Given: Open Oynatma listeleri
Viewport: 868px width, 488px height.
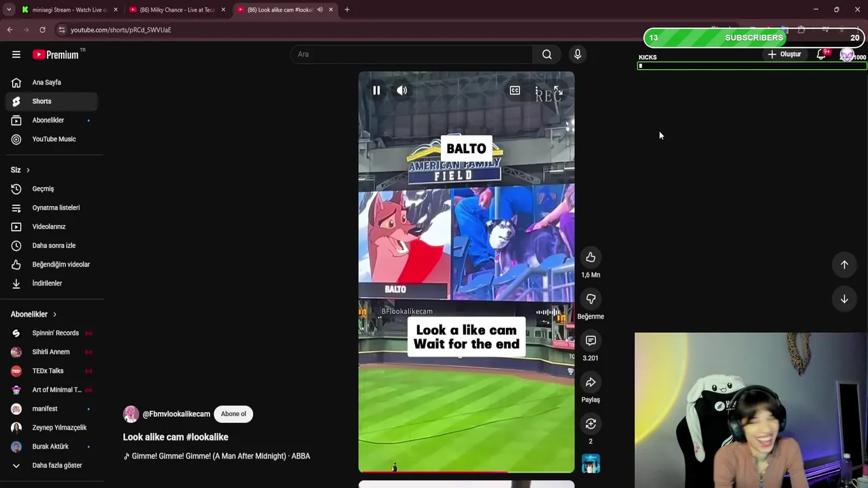Looking at the screenshot, I should [52, 207].
